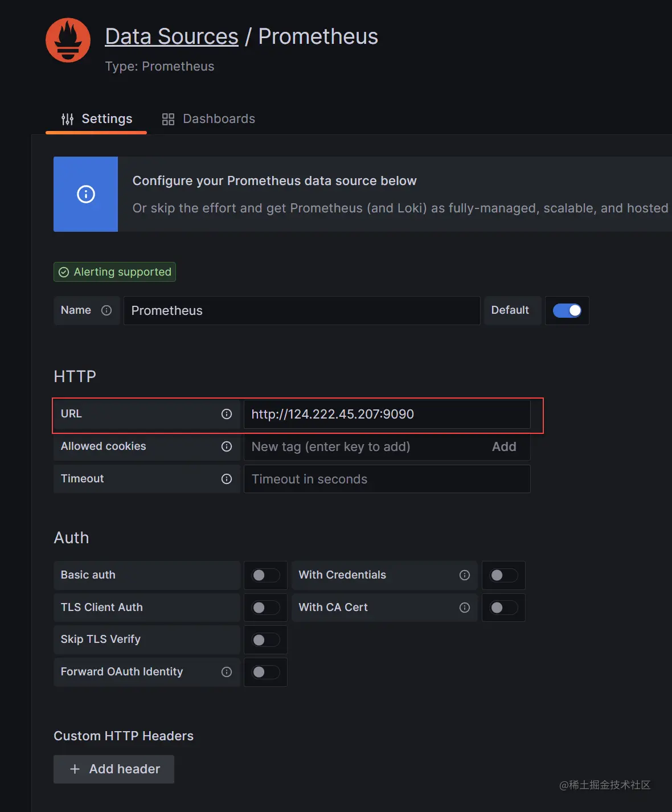This screenshot has width=672, height=812.
Task: Click the TLS Client Auth label
Action: coord(102,608)
